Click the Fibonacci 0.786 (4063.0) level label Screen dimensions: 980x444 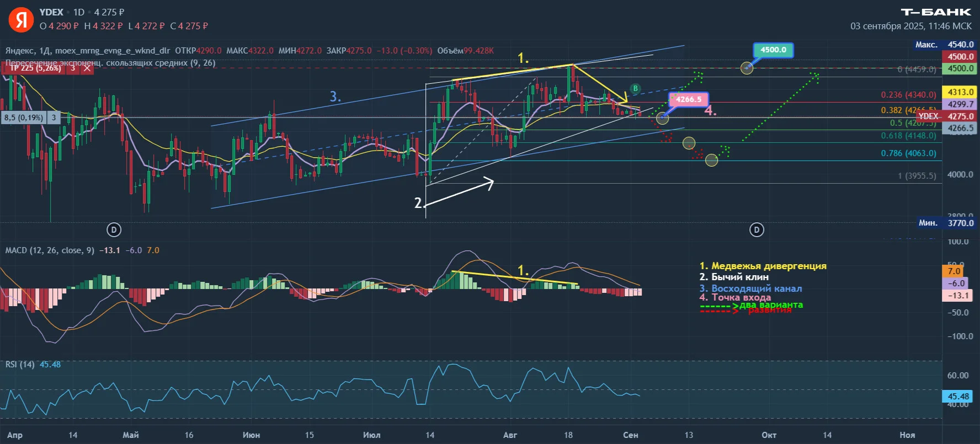pos(908,153)
